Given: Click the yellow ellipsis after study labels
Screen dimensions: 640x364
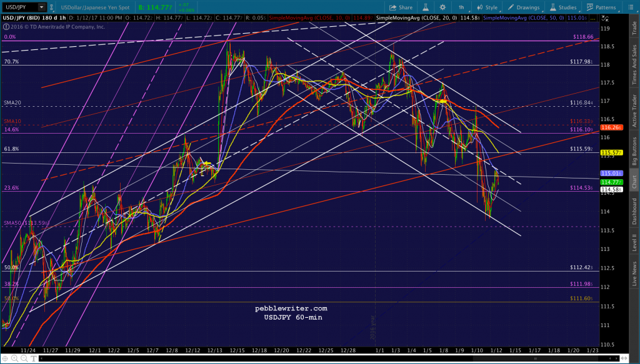Looking at the screenshot, I should click(x=592, y=18).
